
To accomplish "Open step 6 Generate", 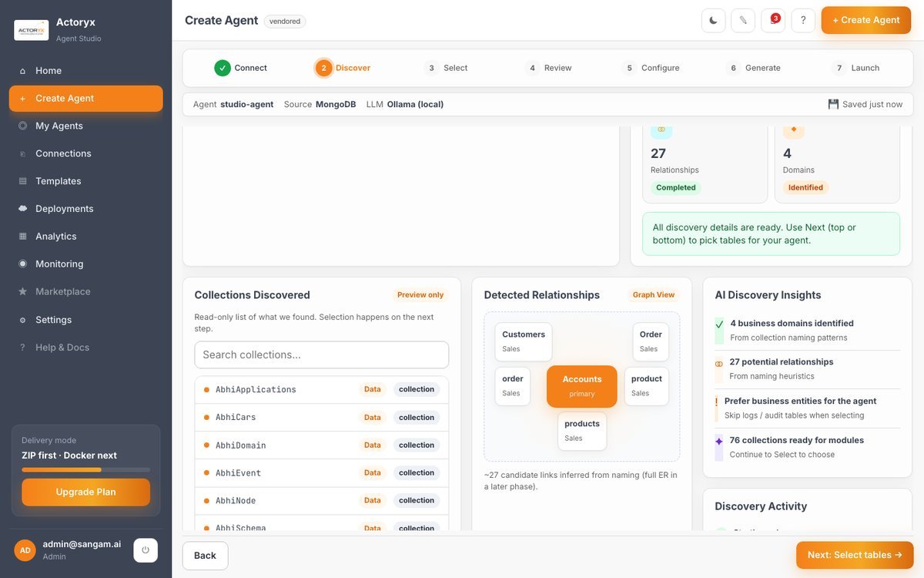I will point(753,68).
